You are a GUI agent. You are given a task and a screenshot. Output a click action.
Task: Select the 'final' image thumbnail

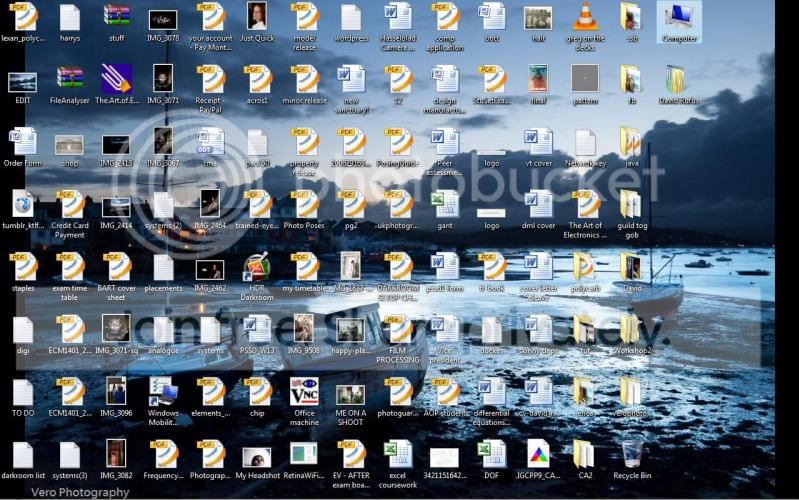point(538,78)
